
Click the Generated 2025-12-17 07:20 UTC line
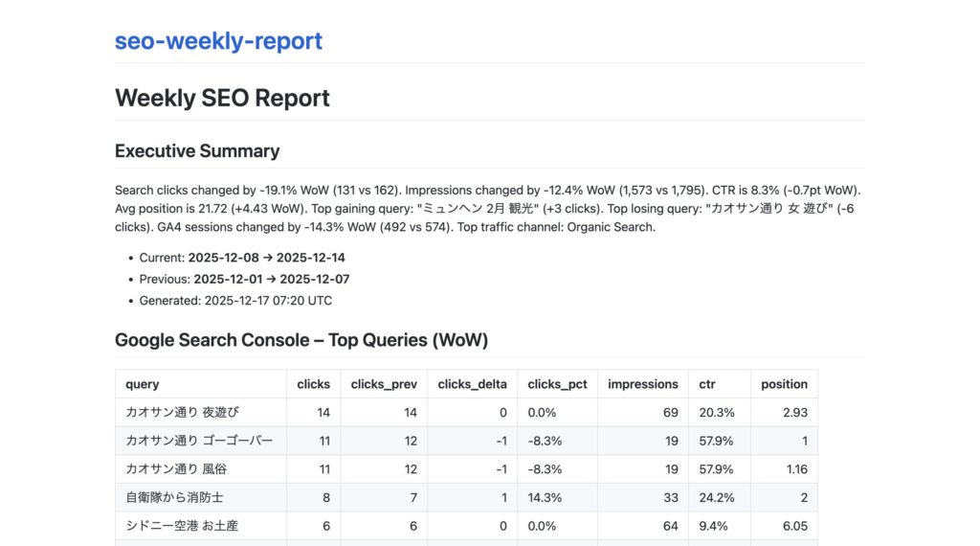[x=235, y=301]
